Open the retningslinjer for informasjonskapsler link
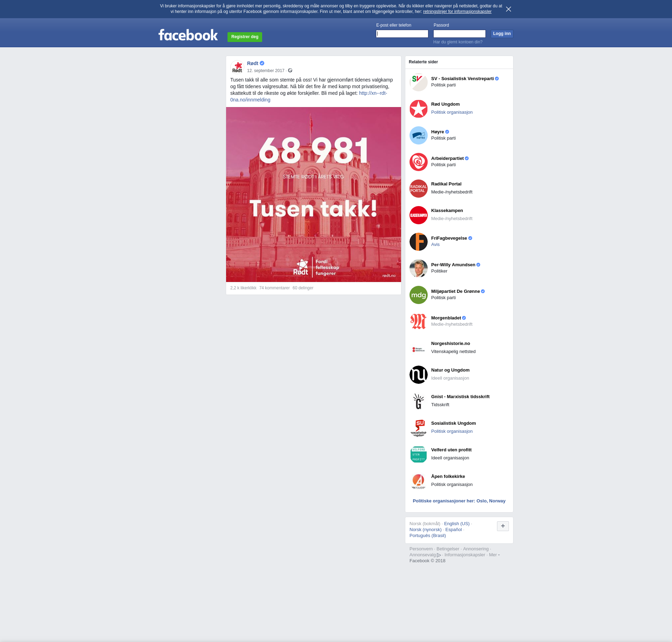This screenshot has width=672, height=642. pyautogui.click(x=457, y=12)
